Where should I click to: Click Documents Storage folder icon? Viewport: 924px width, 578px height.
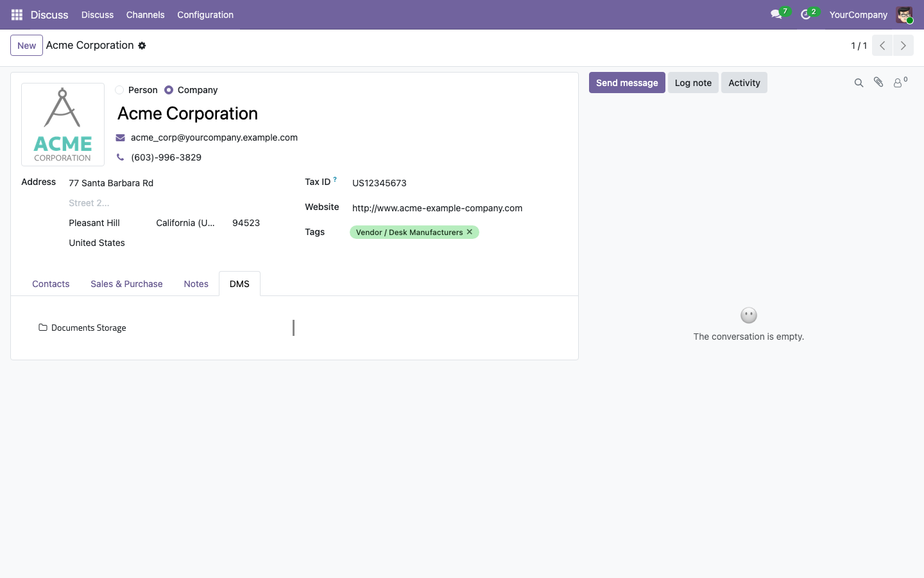point(43,328)
